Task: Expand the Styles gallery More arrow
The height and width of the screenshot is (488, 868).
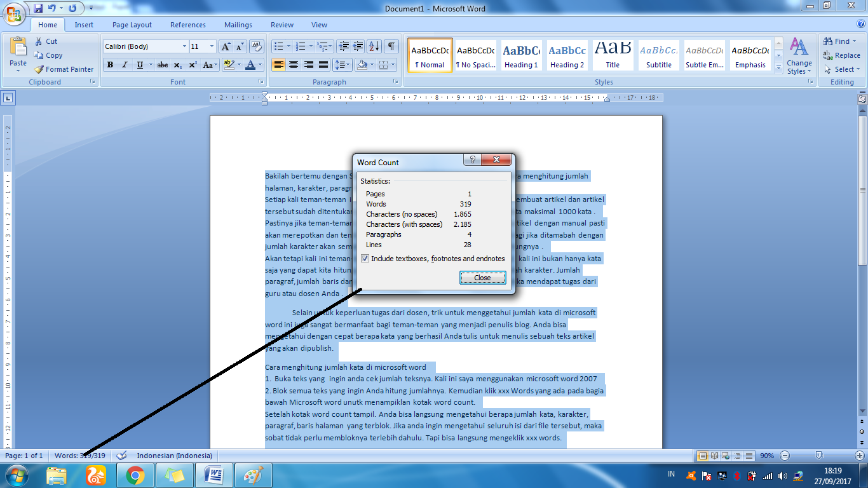Action: pyautogui.click(x=779, y=67)
